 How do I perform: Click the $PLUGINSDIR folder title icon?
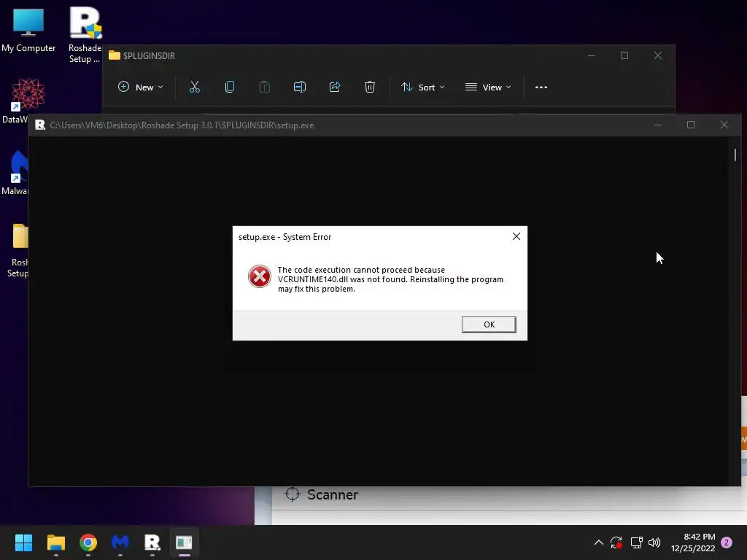click(115, 55)
